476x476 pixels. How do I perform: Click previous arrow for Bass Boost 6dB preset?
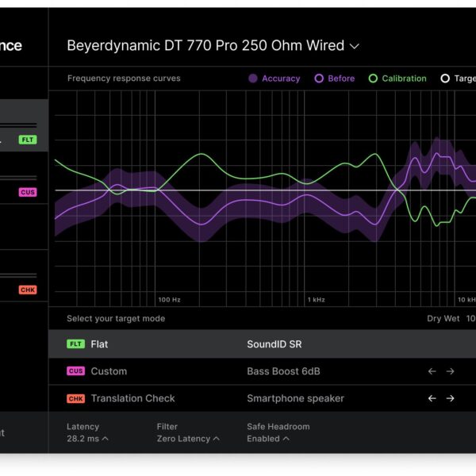click(x=432, y=371)
